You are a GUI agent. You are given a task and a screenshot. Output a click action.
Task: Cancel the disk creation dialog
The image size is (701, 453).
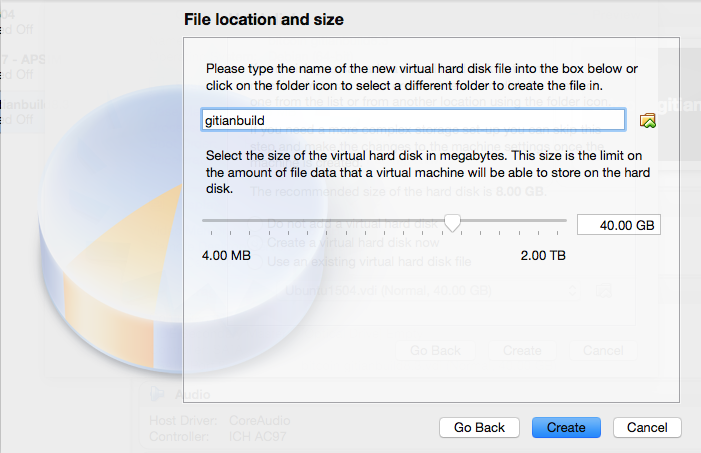point(647,427)
